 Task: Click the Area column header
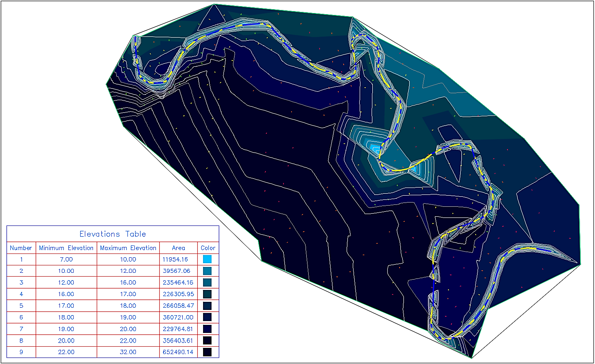[x=178, y=248]
